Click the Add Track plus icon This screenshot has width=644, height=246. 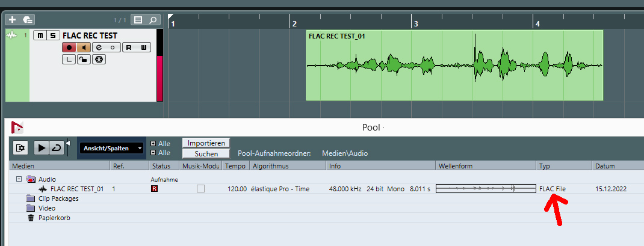tap(12, 20)
